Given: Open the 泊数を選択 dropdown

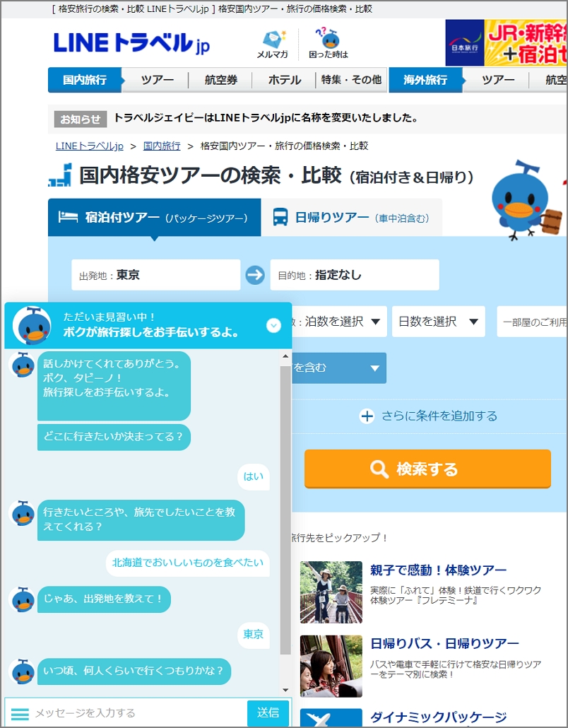Looking at the screenshot, I should pos(339,322).
